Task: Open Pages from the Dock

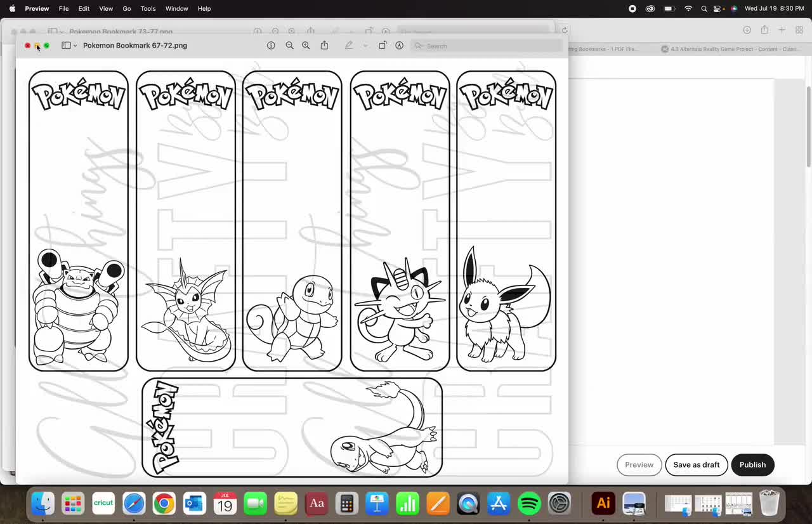Action: coord(438,503)
